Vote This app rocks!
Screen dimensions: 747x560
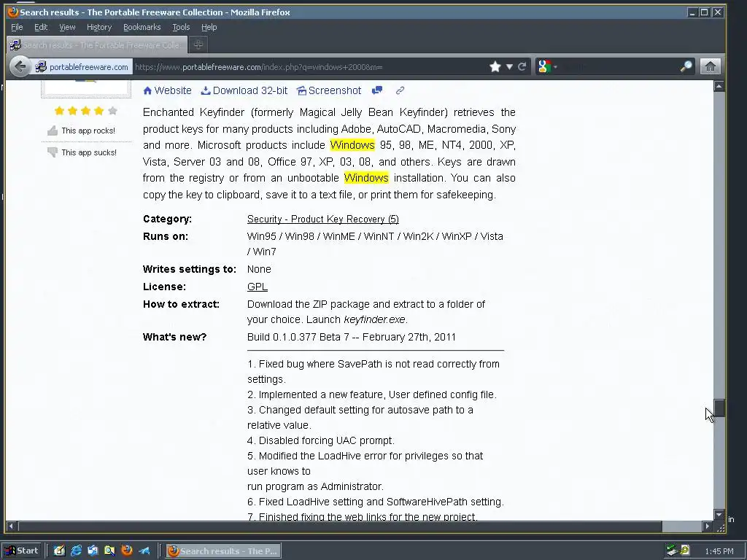coord(82,131)
